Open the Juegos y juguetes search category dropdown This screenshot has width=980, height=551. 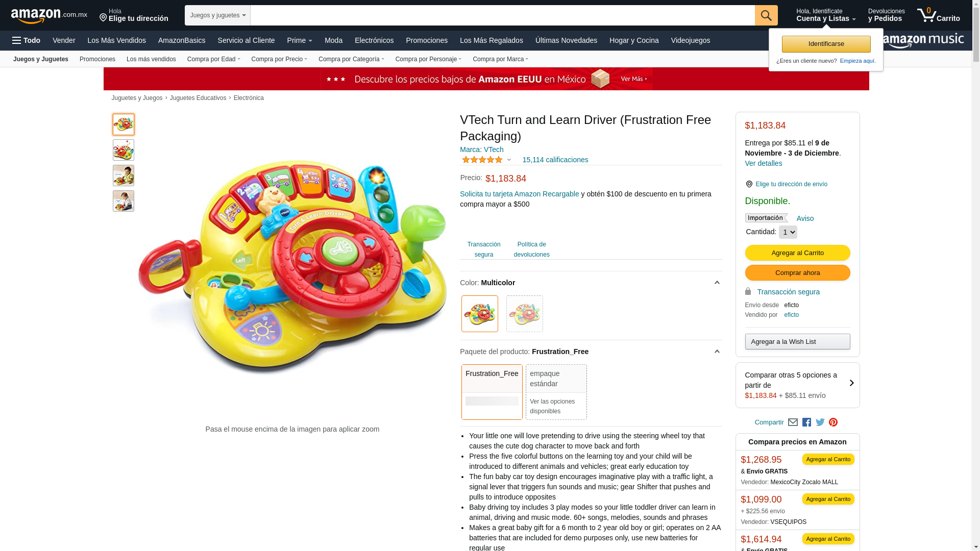click(217, 15)
